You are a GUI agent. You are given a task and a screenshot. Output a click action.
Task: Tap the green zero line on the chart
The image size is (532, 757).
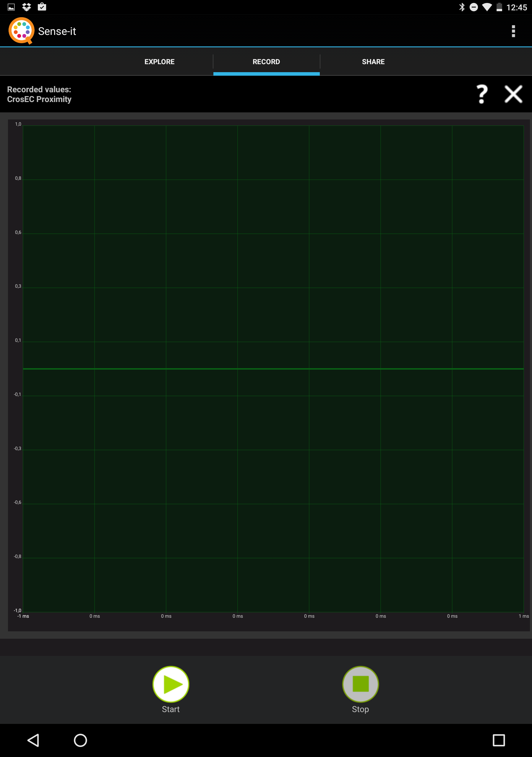[273, 369]
